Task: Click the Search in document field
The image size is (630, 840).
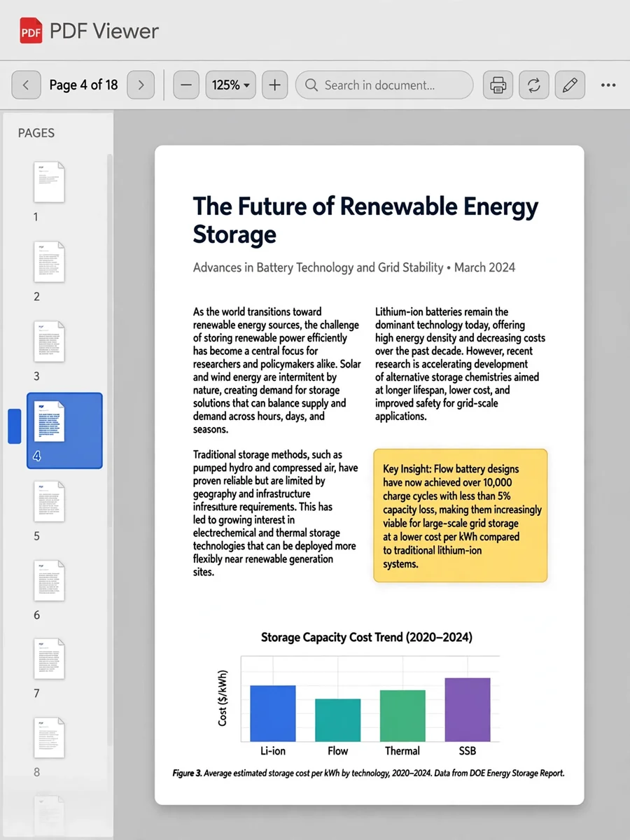Action: pyautogui.click(x=384, y=85)
